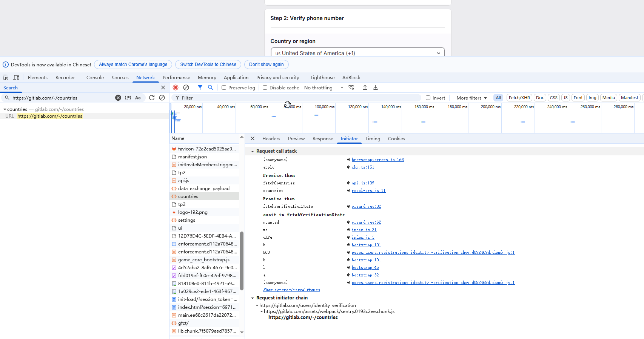
Task: Collapse the countries search result group
Action: click(x=5, y=109)
